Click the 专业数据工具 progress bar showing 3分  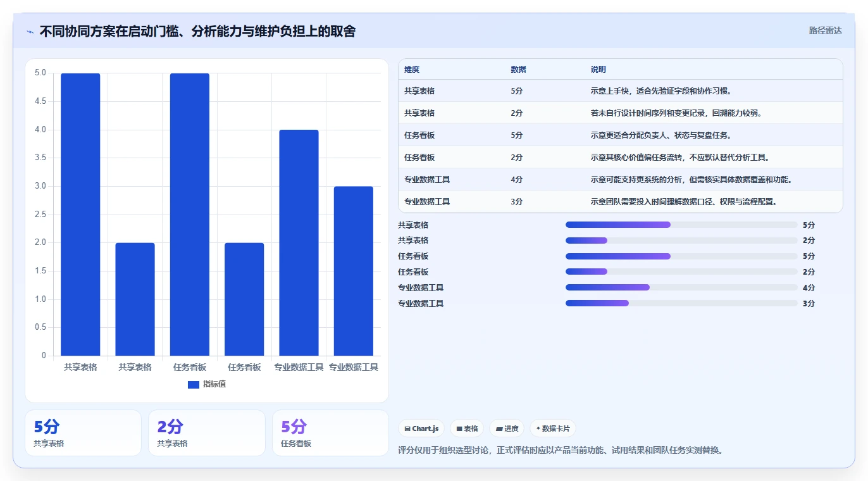pos(681,303)
